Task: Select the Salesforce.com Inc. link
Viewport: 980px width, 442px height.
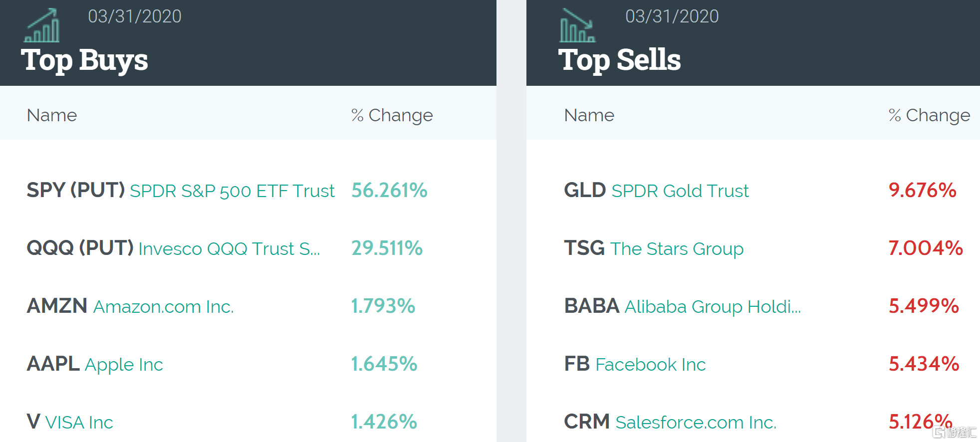Action: 696,423
